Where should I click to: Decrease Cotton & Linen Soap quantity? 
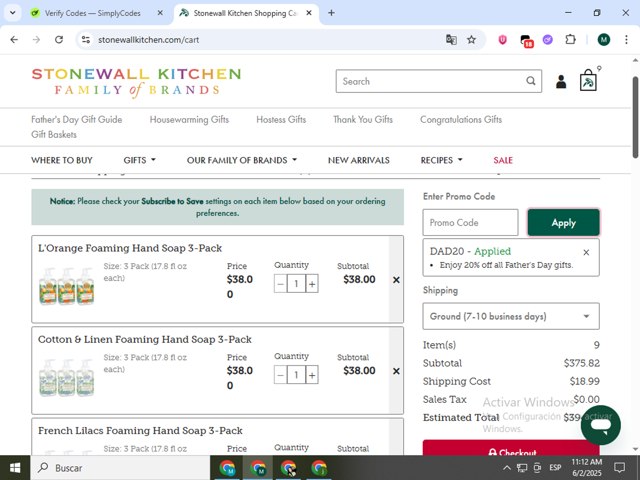[x=280, y=375]
